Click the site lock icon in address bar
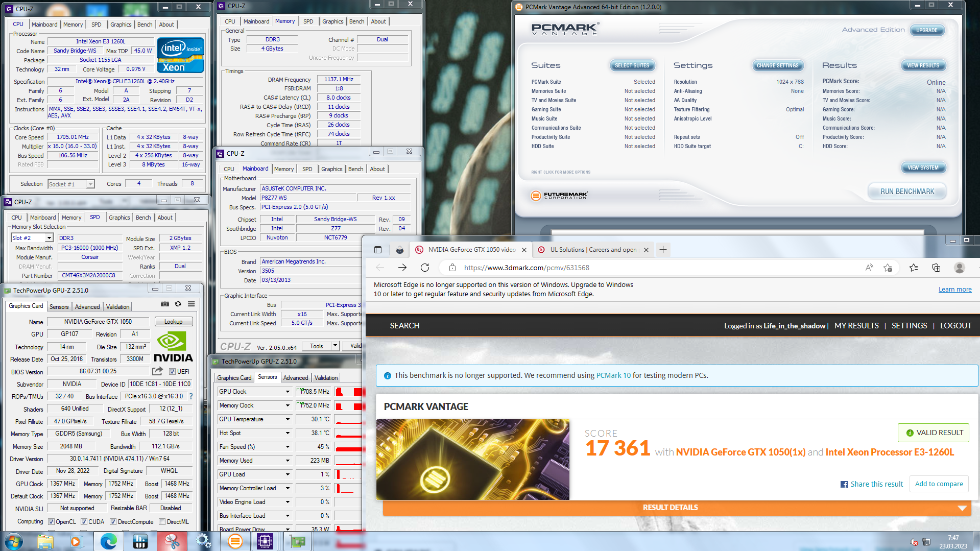The width and height of the screenshot is (980, 551). tap(452, 268)
